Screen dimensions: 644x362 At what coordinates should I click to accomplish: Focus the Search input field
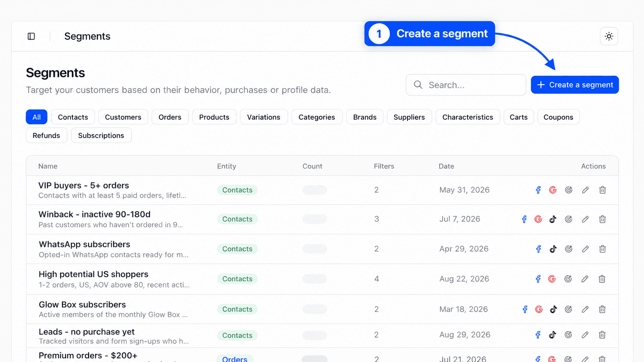(x=466, y=85)
